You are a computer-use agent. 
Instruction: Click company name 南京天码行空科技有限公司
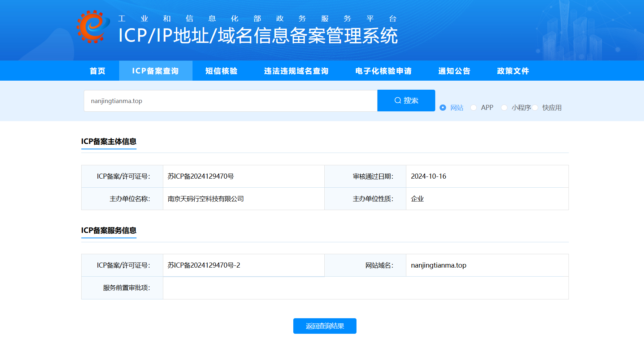[206, 199]
